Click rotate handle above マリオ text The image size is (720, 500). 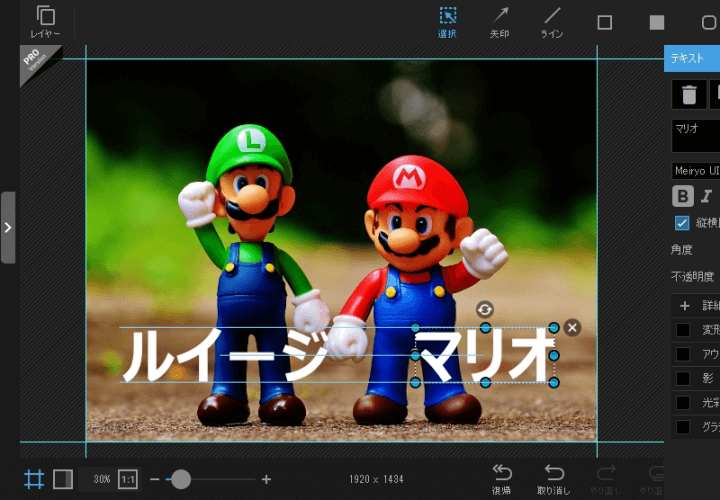[485, 309]
